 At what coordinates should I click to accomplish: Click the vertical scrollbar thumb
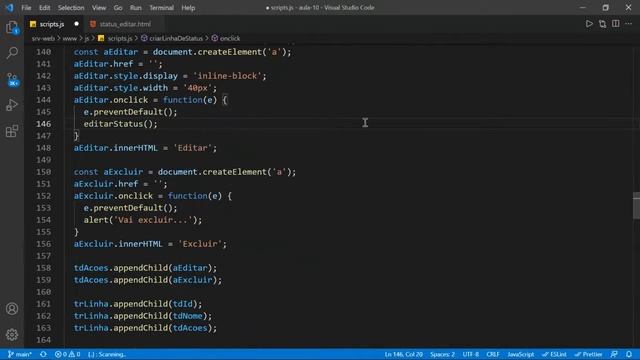click(x=636, y=206)
